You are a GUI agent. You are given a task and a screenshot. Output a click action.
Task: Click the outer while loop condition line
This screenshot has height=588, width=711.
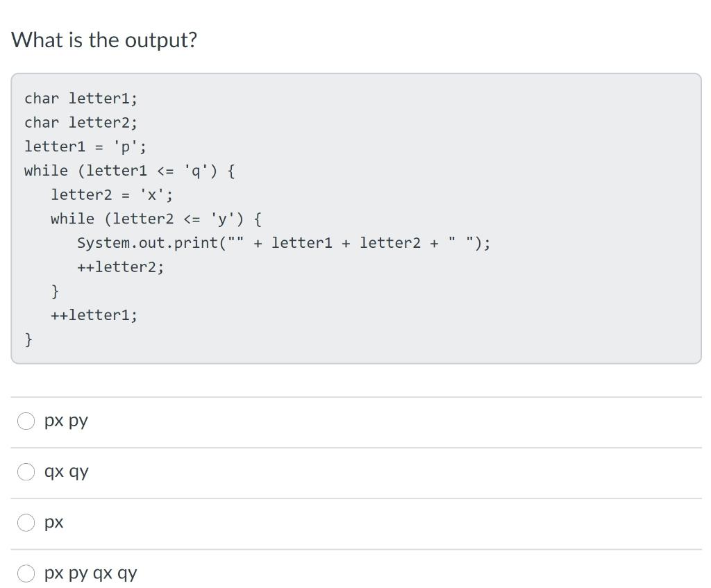[129, 170]
